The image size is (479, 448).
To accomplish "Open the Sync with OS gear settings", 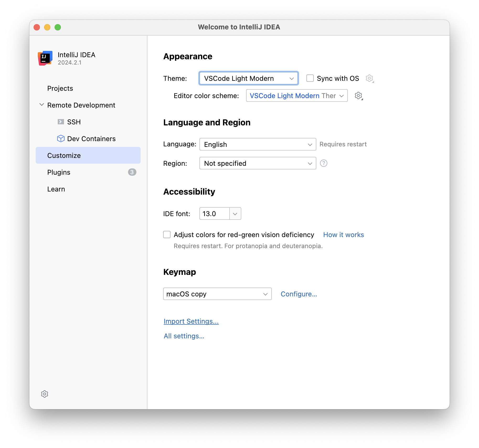I will coord(370,78).
